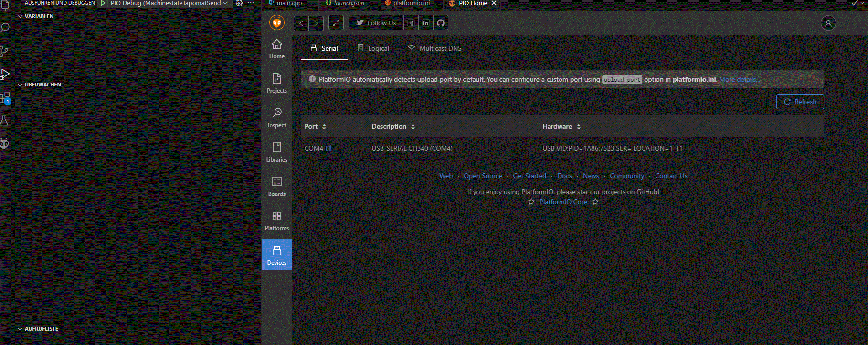Image resolution: width=868 pixels, height=345 pixels.
Task: Open the Docs footer link
Action: 564,176
